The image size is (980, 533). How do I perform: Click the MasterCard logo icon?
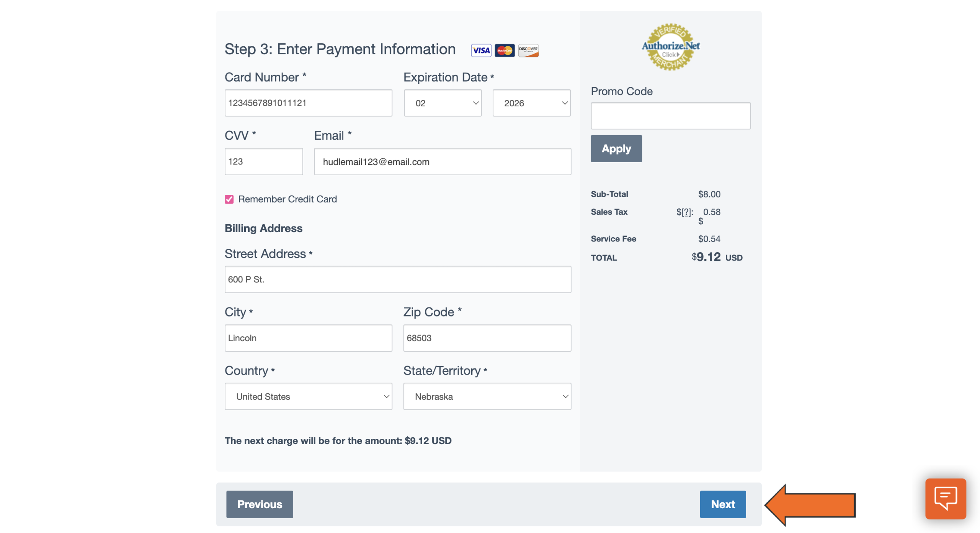point(504,51)
